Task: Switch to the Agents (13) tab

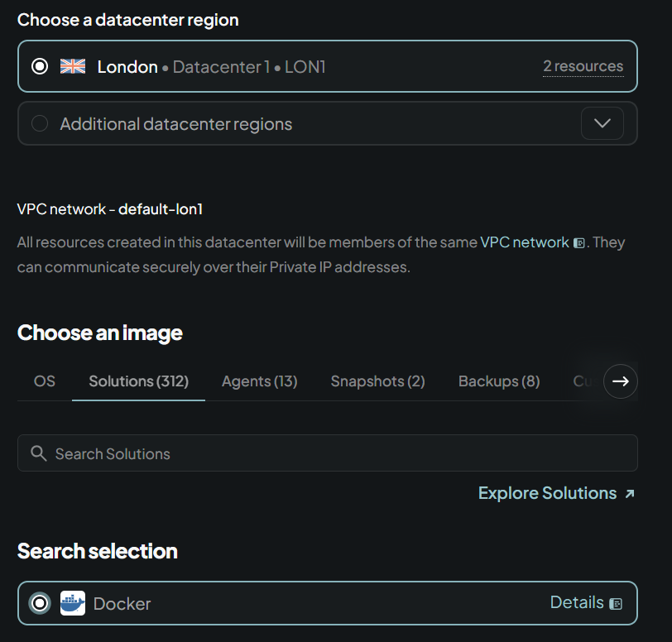Action: (260, 381)
